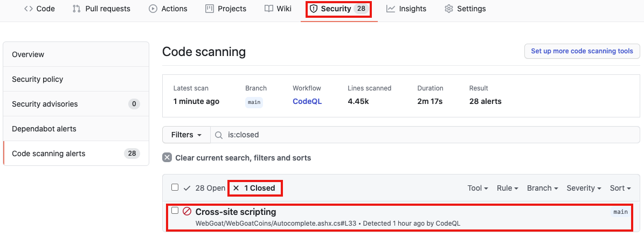
Task: Click the Wiki book icon
Action: point(269,9)
